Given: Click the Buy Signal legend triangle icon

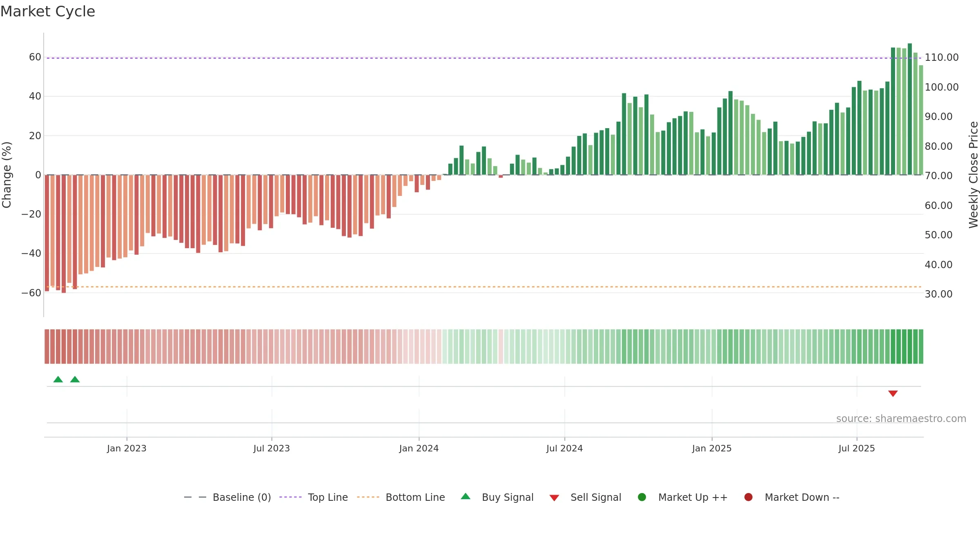Looking at the screenshot, I should click(465, 497).
